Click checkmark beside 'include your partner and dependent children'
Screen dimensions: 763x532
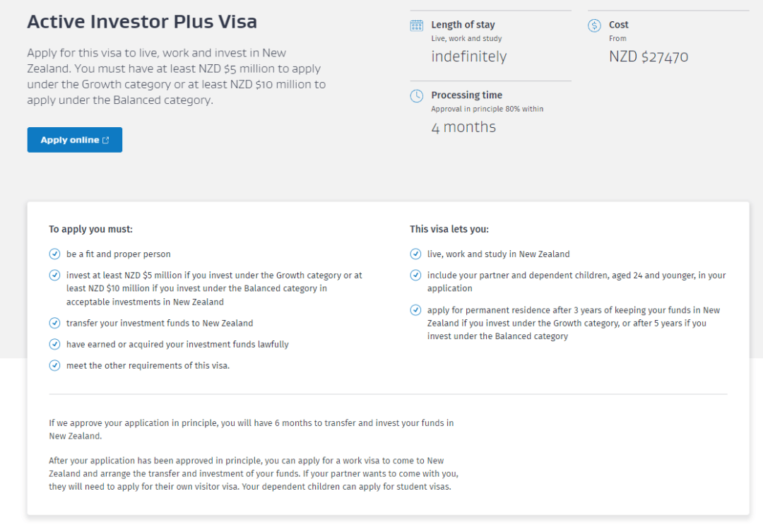coord(415,276)
